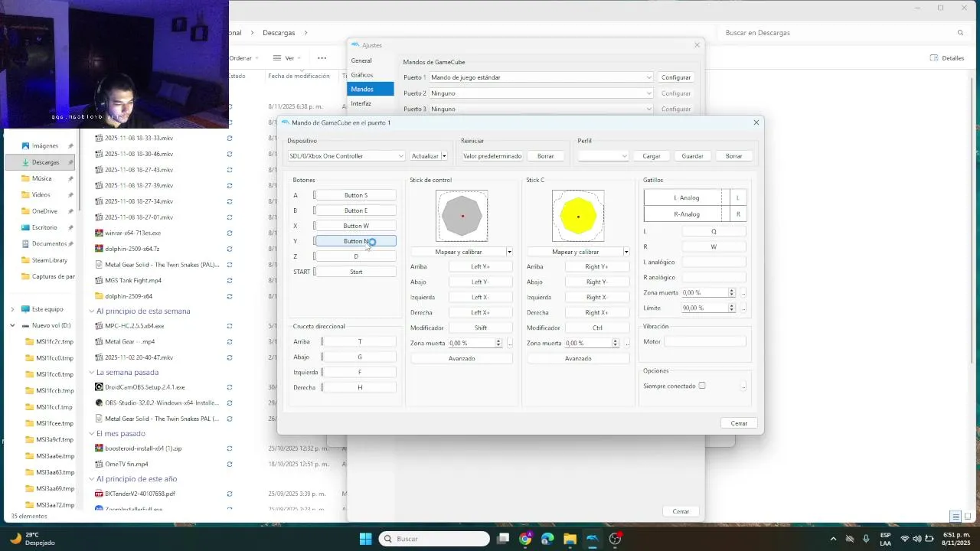Open the three-dots more options in Explorer toolbar
Viewport: 980px width, 551px height.
coord(322,58)
